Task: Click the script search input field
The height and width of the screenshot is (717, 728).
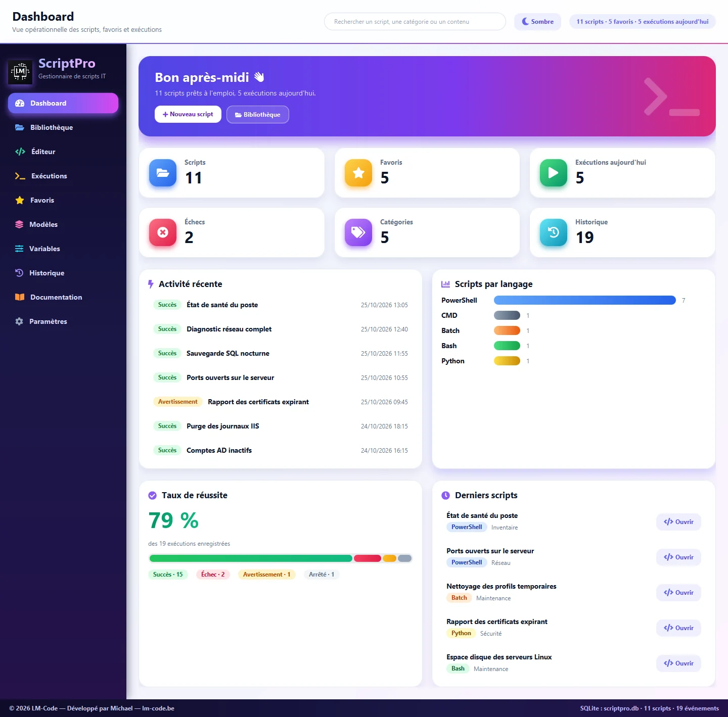Action: (x=415, y=22)
